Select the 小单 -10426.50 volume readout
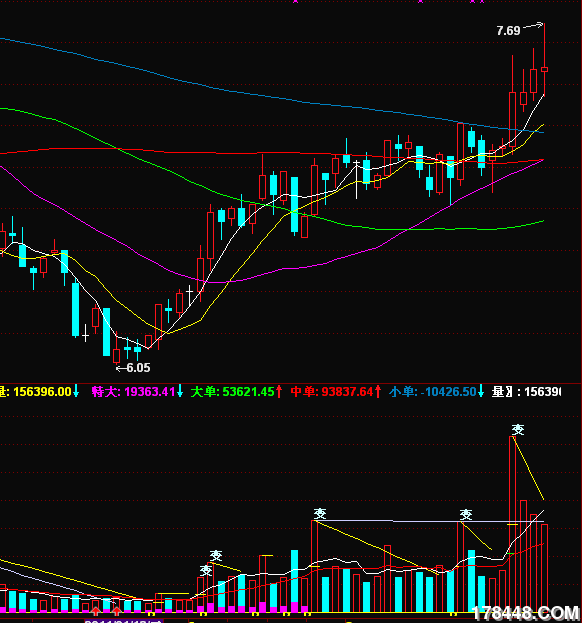Viewport: 582px width, 623px height. [x=433, y=392]
